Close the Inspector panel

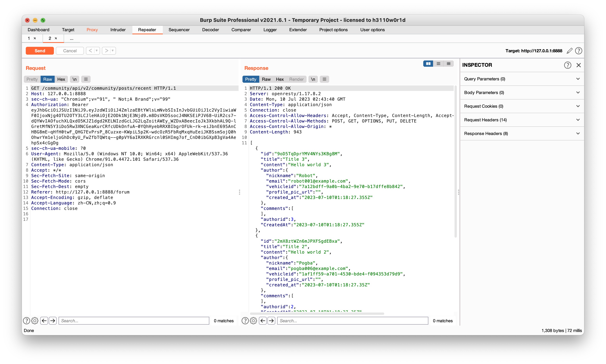pos(578,65)
